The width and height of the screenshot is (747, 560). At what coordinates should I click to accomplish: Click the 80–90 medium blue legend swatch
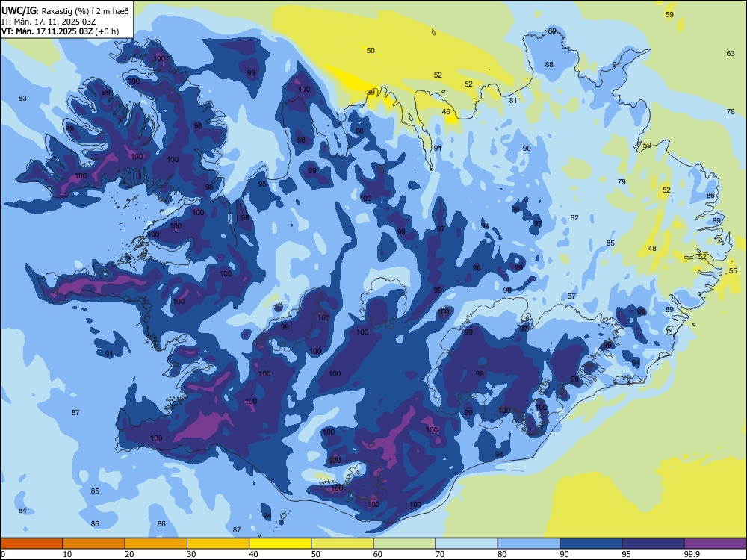point(529,544)
